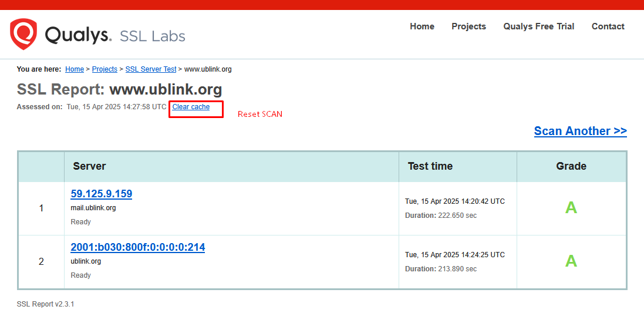Click the Clear cache link
644x313 pixels.
coord(191,107)
